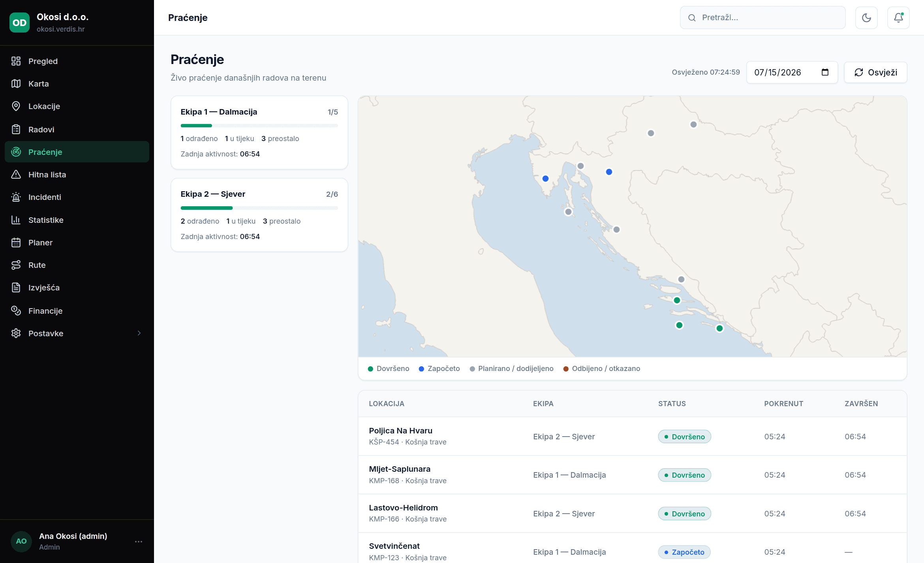Click the Dovršeno green legend dot
Image resolution: width=924 pixels, height=563 pixels.
pyautogui.click(x=370, y=369)
